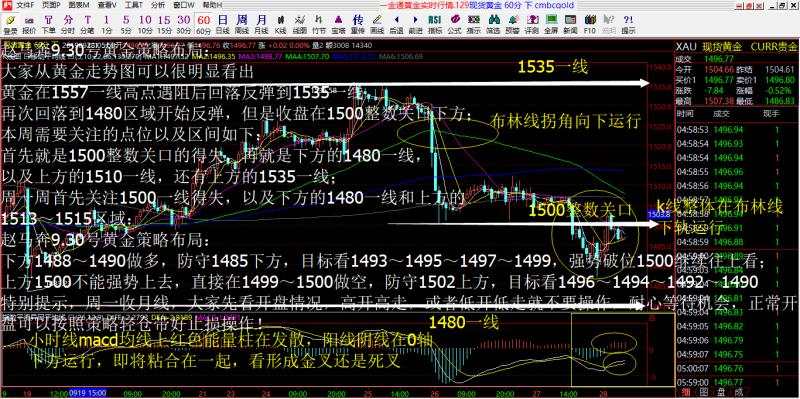
Task: Click the 下单 place-order icon
Action: (48, 24)
